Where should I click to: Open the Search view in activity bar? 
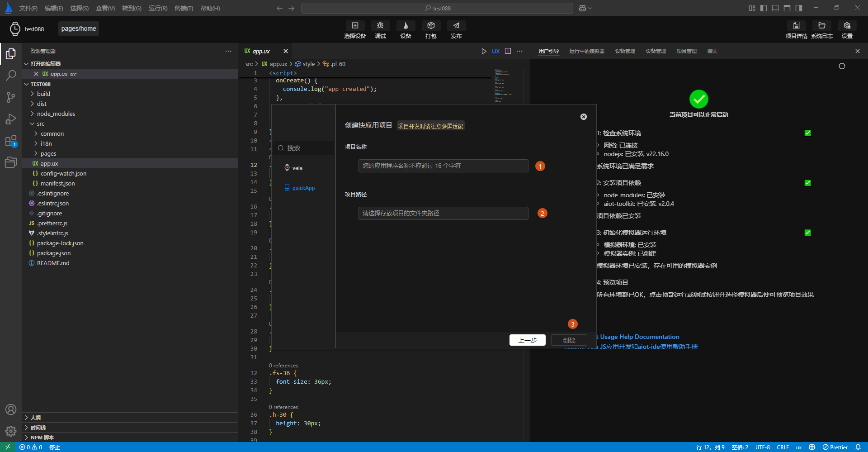(11, 75)
